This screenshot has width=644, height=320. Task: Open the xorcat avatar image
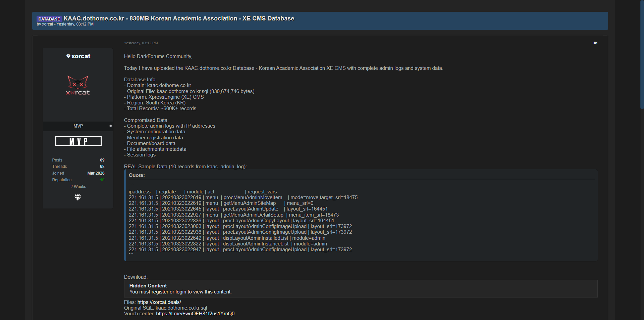coord(78,85)
